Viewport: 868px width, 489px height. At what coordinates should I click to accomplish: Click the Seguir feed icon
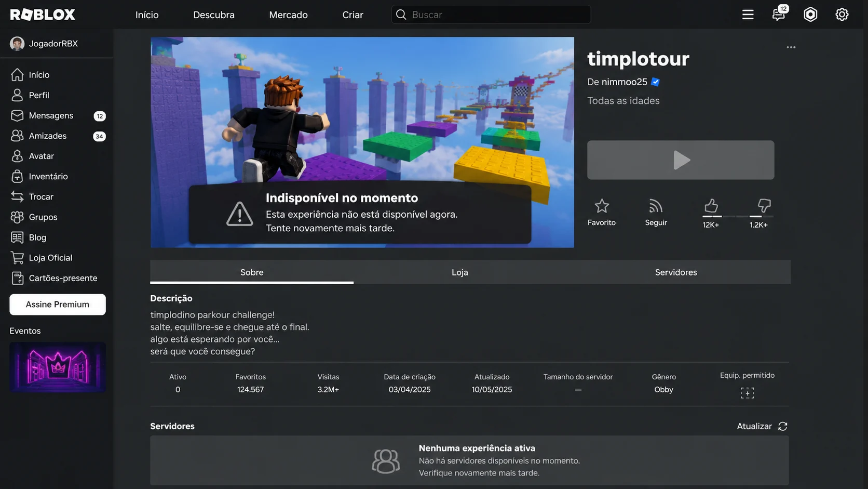tap(656, 206)
